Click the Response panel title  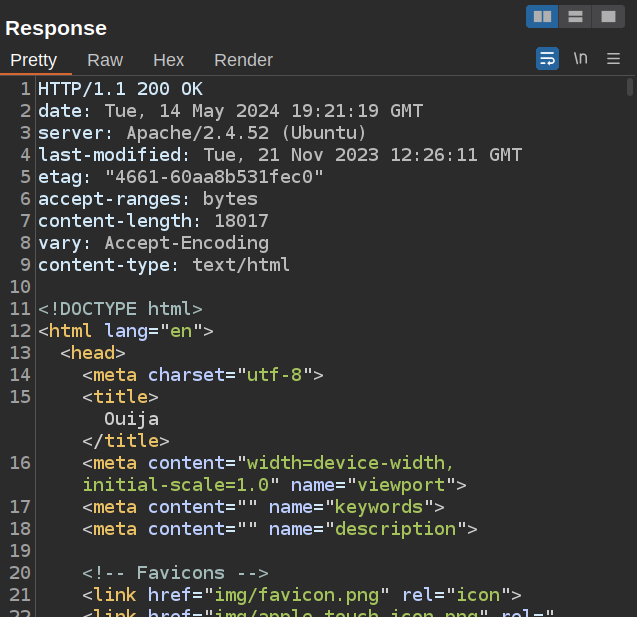56,28
